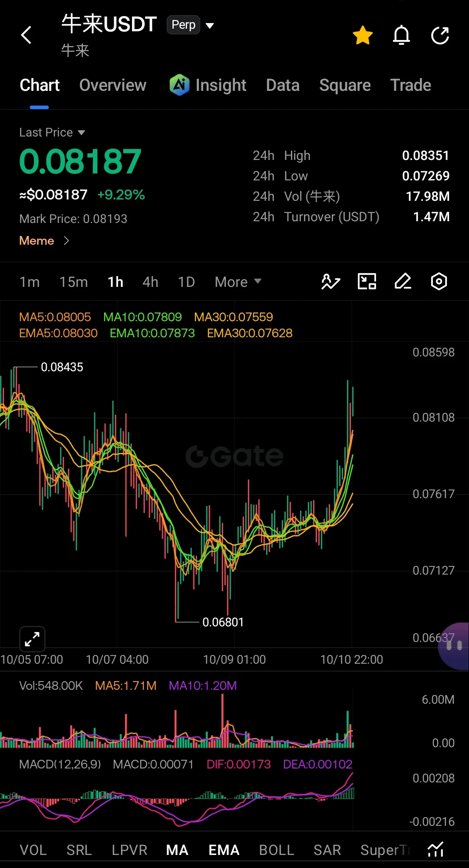Open picture-in-picture chart icon
The width and height of the screenshot is (469, 868).
click(367, 282)
